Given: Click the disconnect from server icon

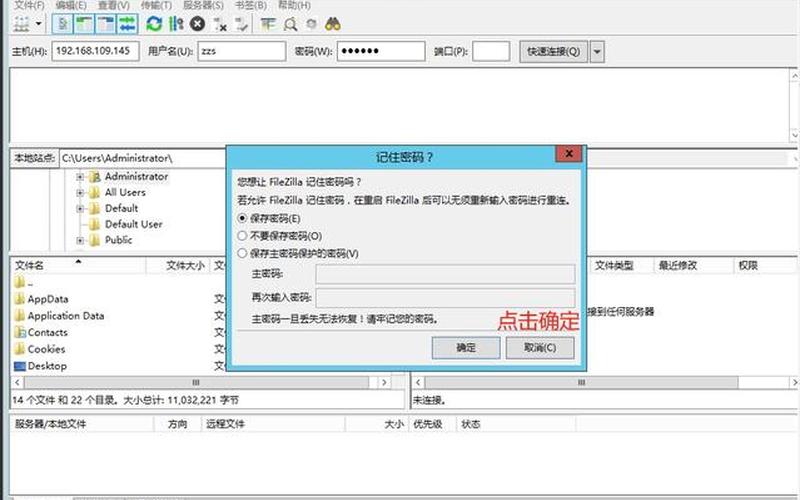Looking at the screenshot, I should (220, 23).
